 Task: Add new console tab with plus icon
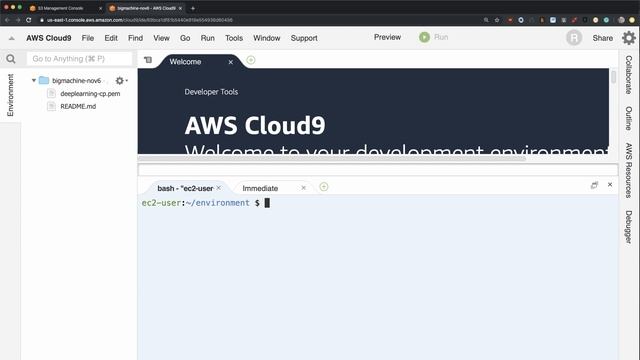coord(324,187)
